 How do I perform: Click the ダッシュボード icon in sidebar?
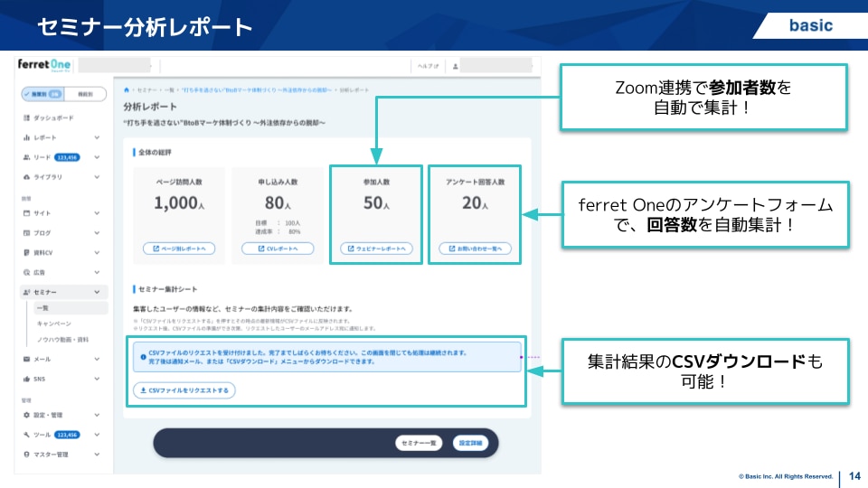tap(26, 118)
